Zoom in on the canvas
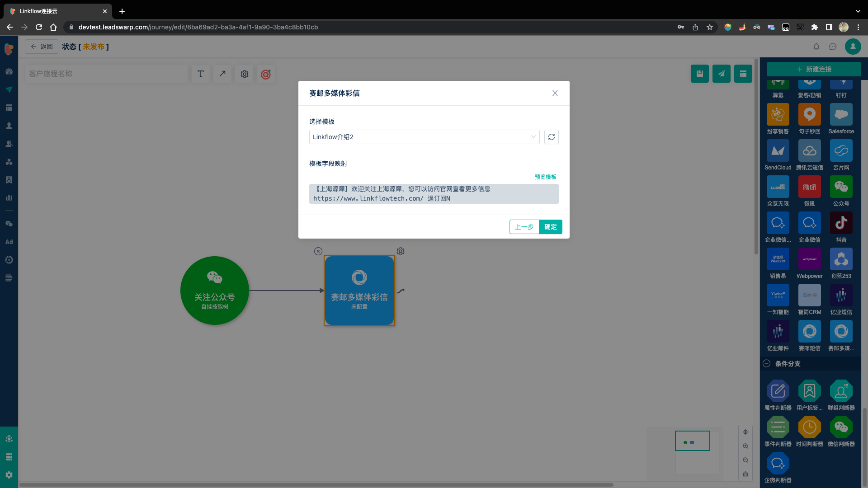 745,446
